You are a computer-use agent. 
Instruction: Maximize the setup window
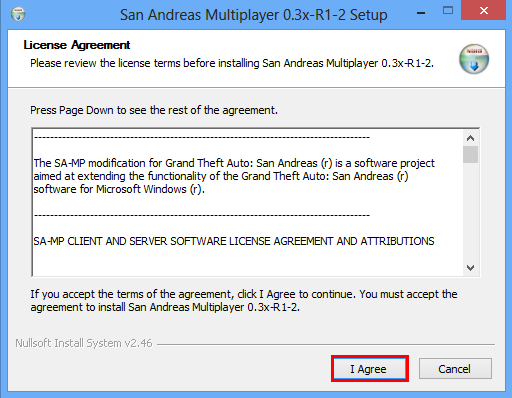pyautogui.click(x=448, y=11)
